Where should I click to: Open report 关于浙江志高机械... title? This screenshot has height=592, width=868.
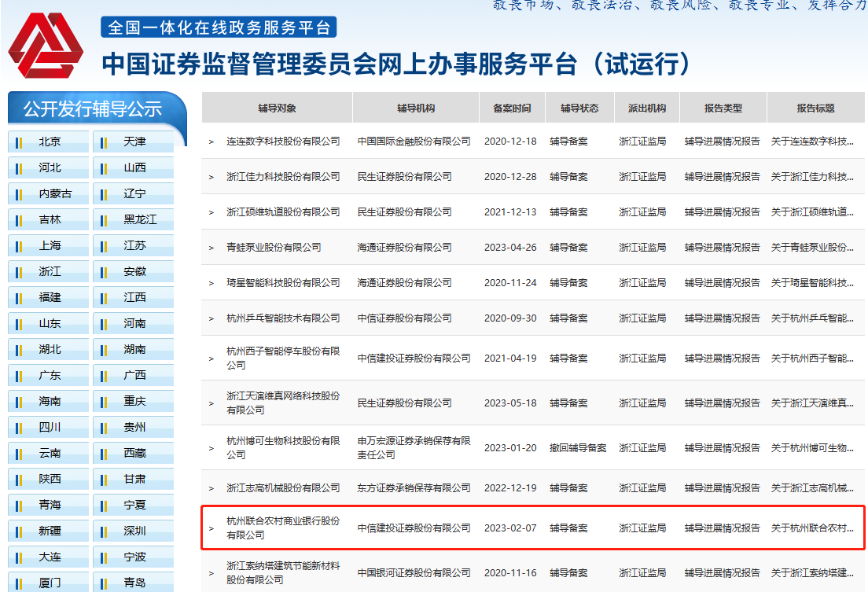pos(812,488)
